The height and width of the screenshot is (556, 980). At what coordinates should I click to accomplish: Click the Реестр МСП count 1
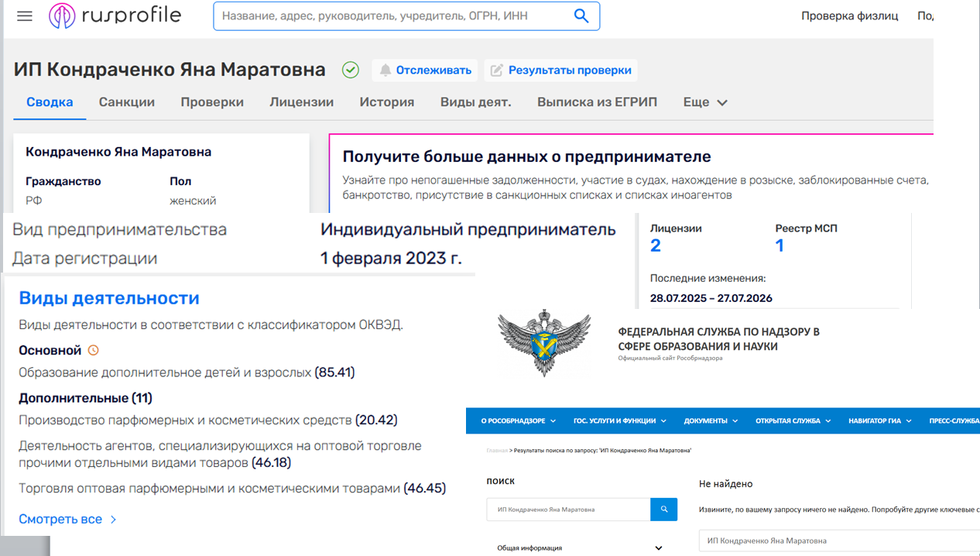click(x=780, y=245)
